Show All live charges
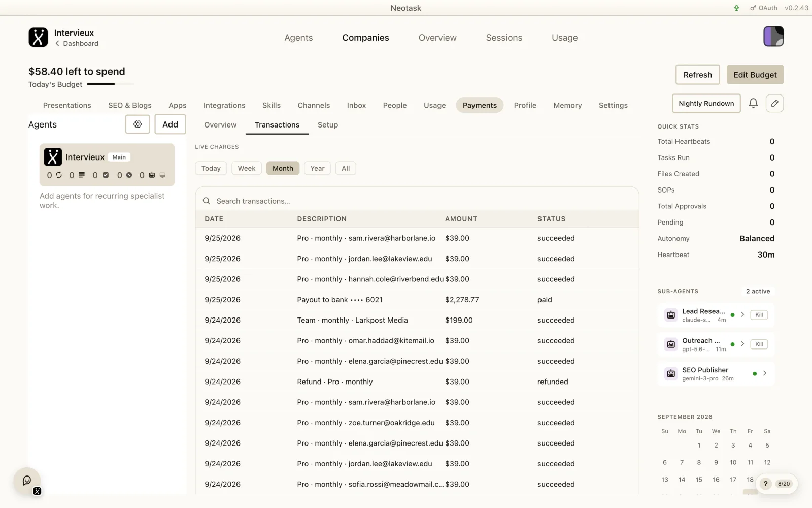Screen dimensions: 812x508 tap(346, 168)
